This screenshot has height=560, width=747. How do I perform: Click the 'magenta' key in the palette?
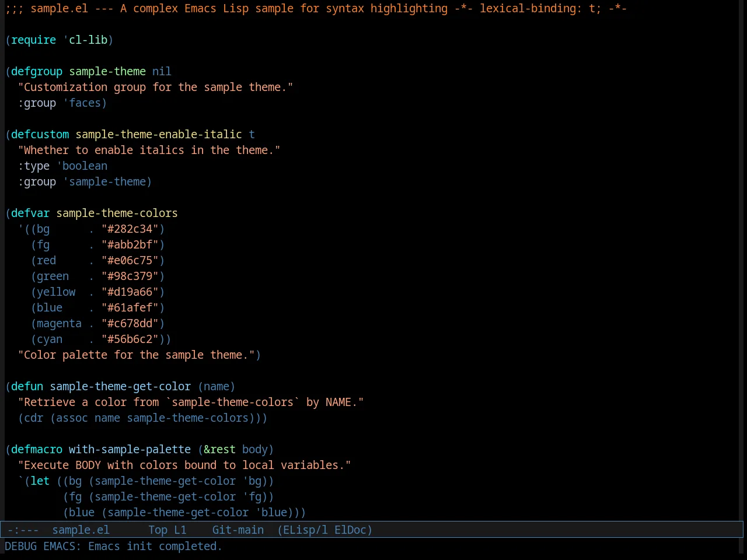pos(60,323)
